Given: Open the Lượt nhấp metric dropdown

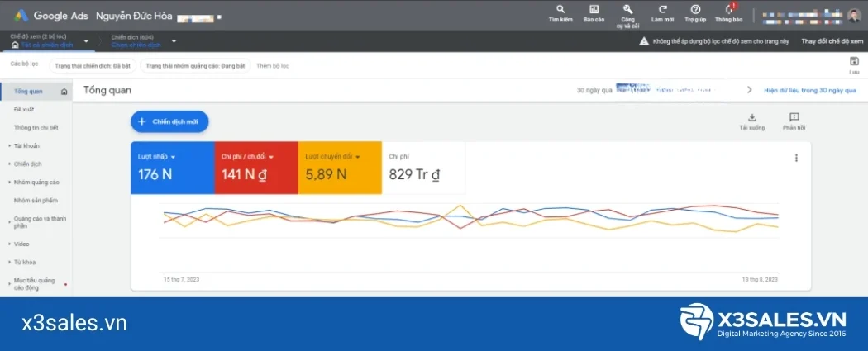Looking at the screenshot, I should tap(174, 157).
